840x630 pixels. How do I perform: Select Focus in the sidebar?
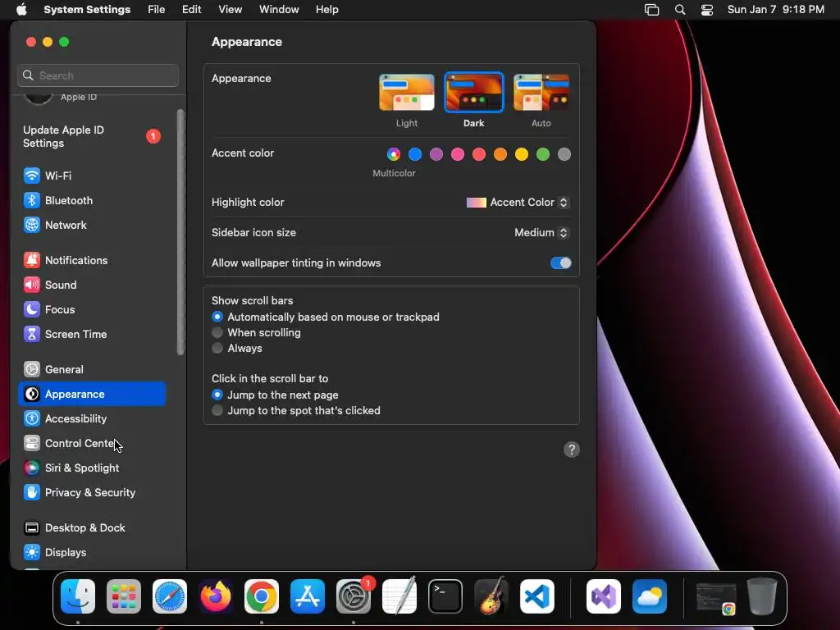click(92, 309)
